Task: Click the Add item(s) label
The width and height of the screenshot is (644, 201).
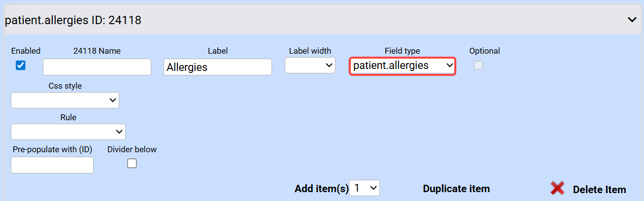Action: tap(321, 189)
